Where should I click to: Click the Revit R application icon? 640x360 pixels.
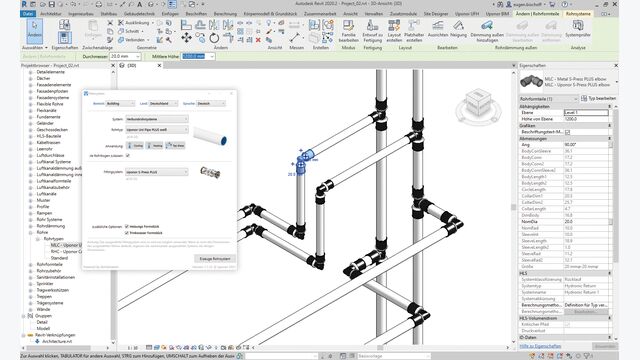coord(24,4)
